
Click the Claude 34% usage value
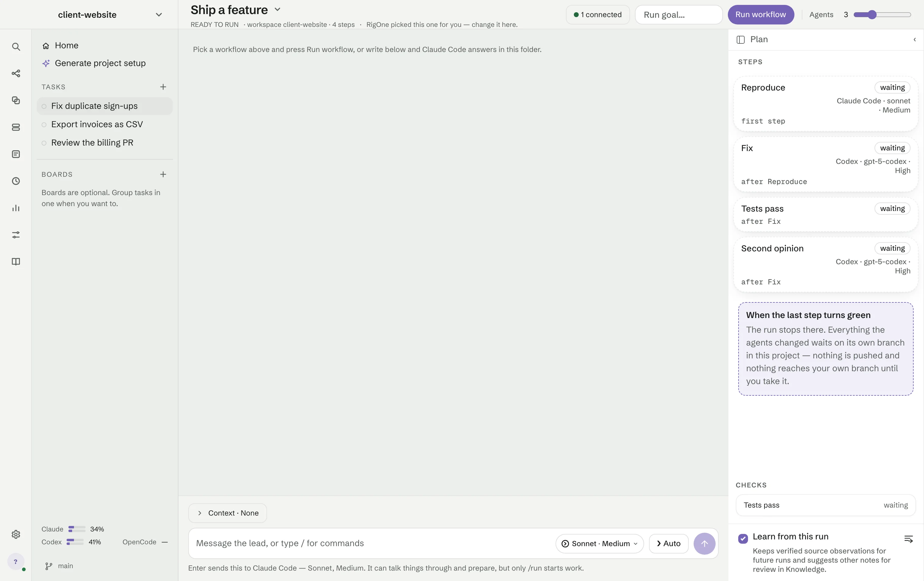pos(97,529)
